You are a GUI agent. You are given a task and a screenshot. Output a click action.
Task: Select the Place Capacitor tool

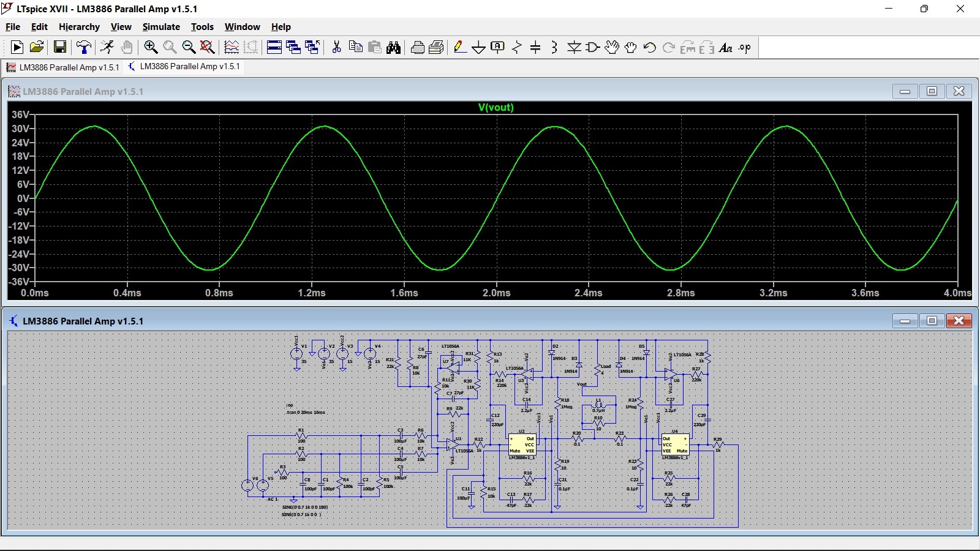[x=535, y=47]
